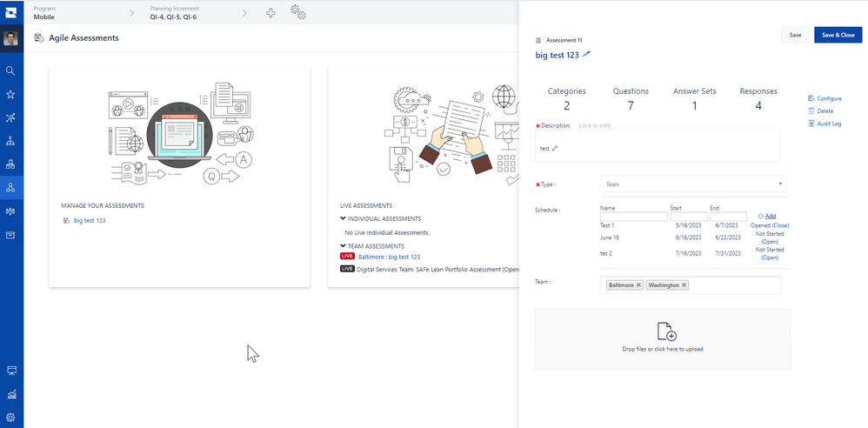Open the stacked boxes sidebar icon

(10, 164)
